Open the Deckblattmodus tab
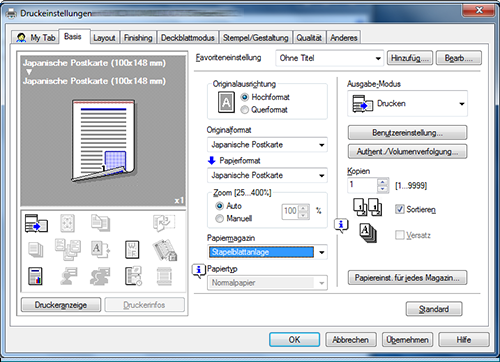This screenshot has height=362, width=500. [x=188, y=38]
